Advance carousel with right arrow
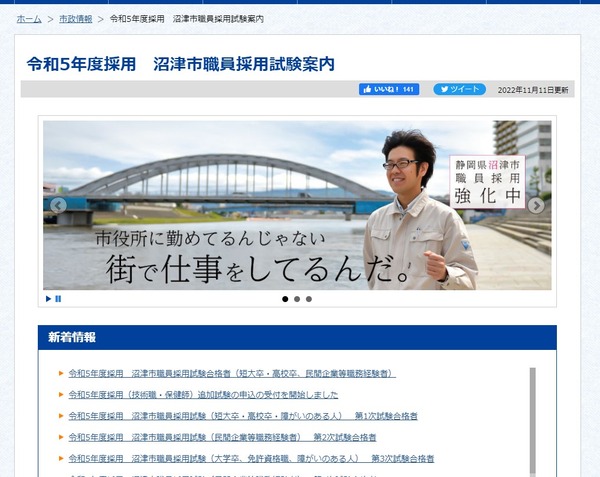 (536, 205)
